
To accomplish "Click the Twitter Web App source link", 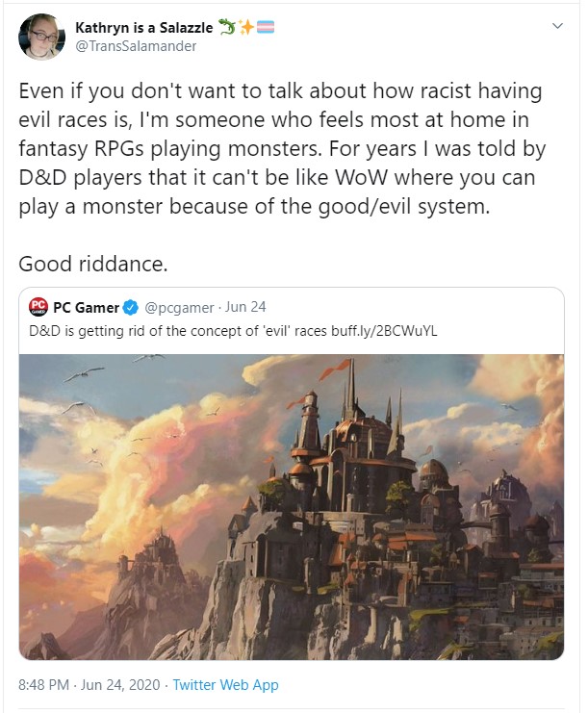I will 225,685.
